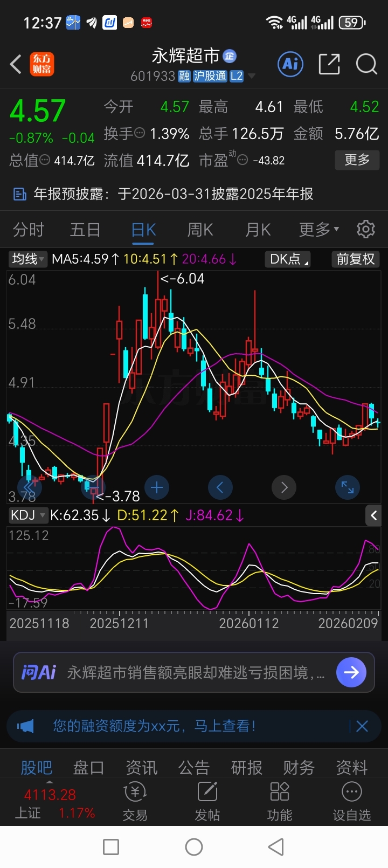
Task: Tap the 20251211 date axis label
Action: pos(119,624)
